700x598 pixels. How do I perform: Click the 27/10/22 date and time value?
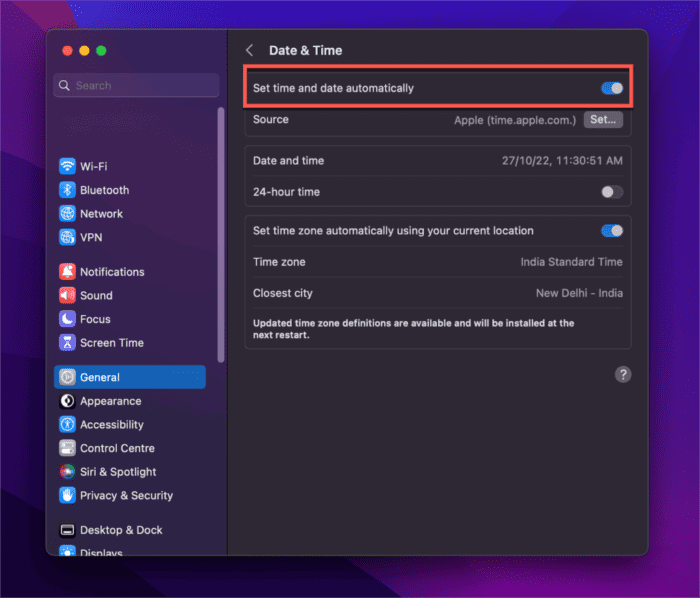(562, 161)
